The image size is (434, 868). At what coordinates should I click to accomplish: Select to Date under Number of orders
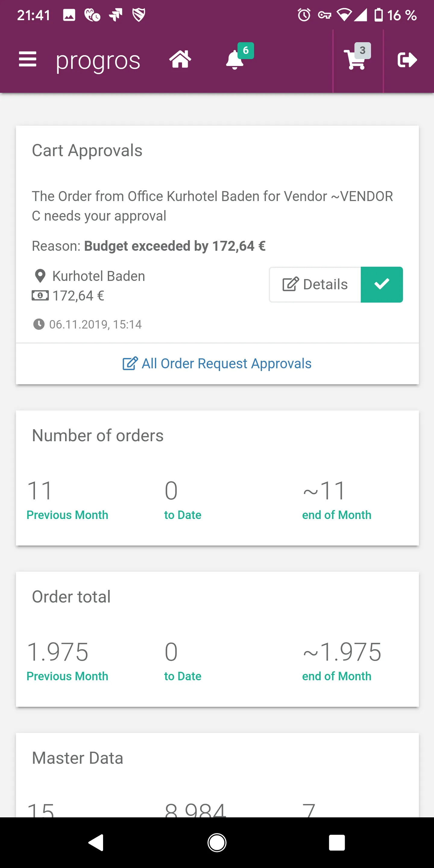tap(183, 515)
